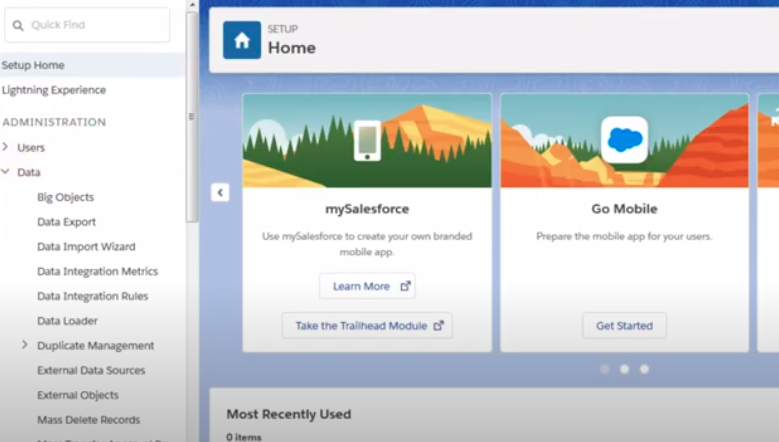Click the Go Mobile card title
This screenshot has height=442, width=779.
click(x=624, y=209)
